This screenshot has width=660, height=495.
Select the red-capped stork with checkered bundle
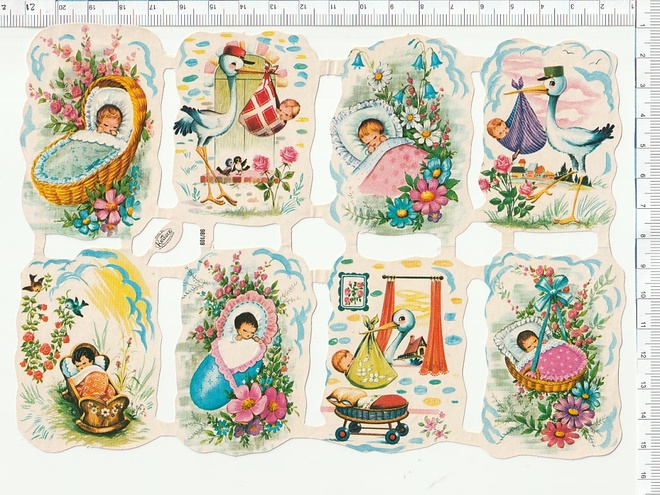[243, 125]
